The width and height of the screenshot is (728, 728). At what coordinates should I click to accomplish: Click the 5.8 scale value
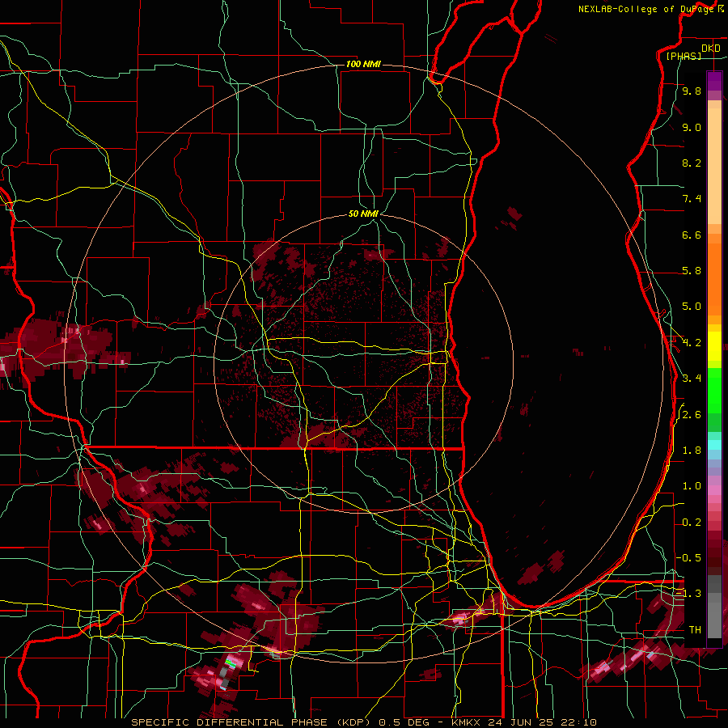click(x=692, y=271)
